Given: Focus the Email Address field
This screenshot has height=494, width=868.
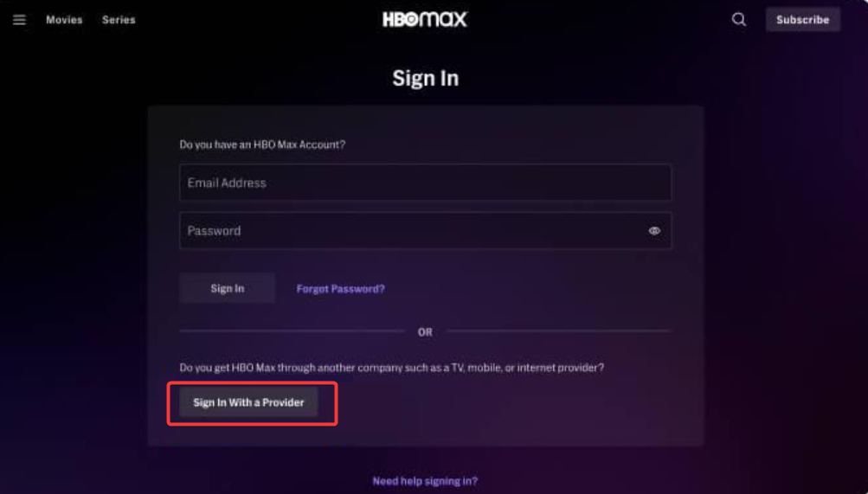Looking at the screenshot, I should coord(425,183).
